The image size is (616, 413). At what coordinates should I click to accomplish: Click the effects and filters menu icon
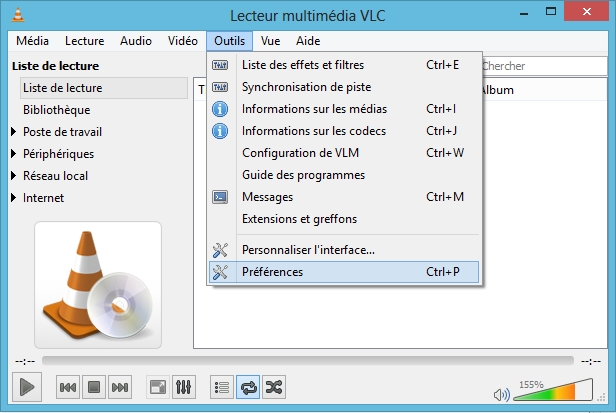coord(220,65)
